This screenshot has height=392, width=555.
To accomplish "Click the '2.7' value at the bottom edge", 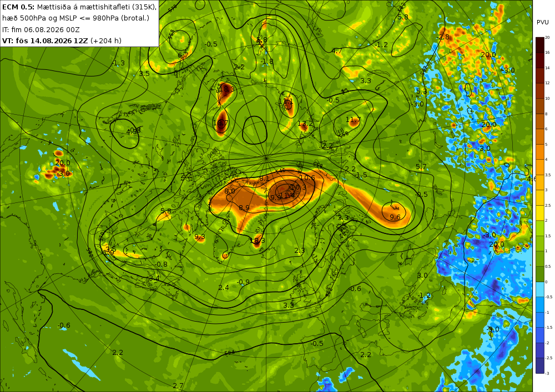I will pos(178,385).
